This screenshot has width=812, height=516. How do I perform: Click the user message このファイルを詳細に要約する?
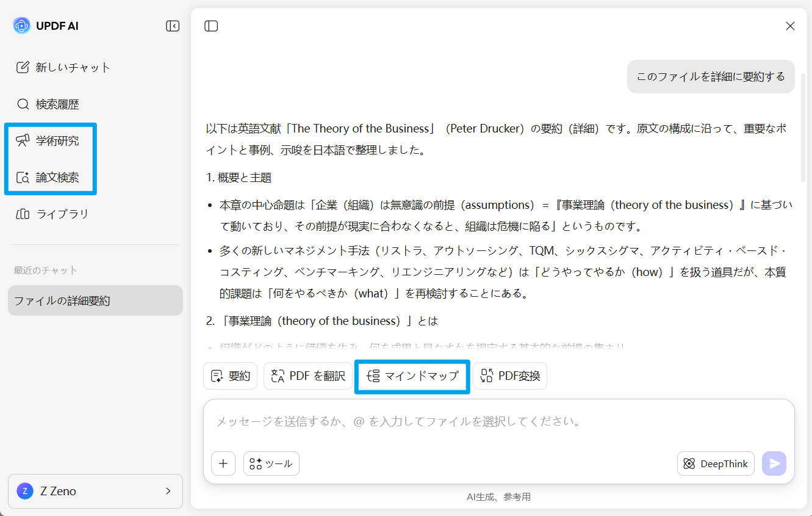point(711,76)
